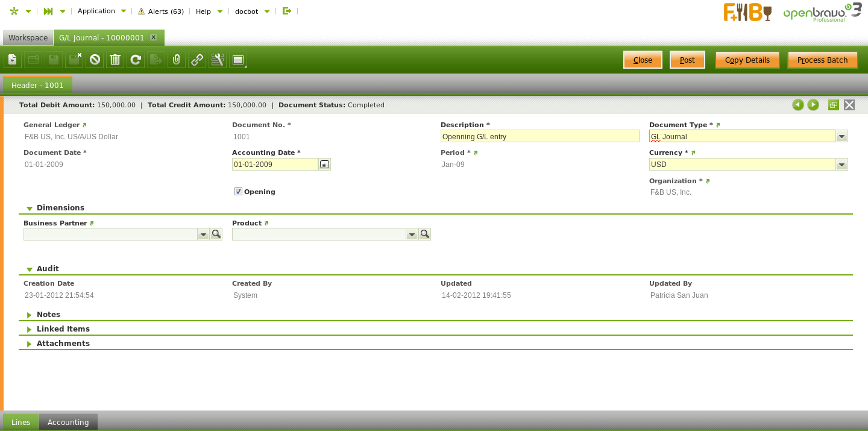Click the undo/cancel changes toolbar icon
The height and width of the screenshot is (431, 868).
pos(95,60)
